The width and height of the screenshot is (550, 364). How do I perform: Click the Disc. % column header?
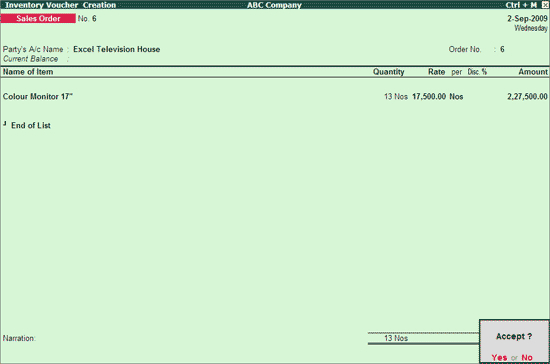click(x=477, y=72)
